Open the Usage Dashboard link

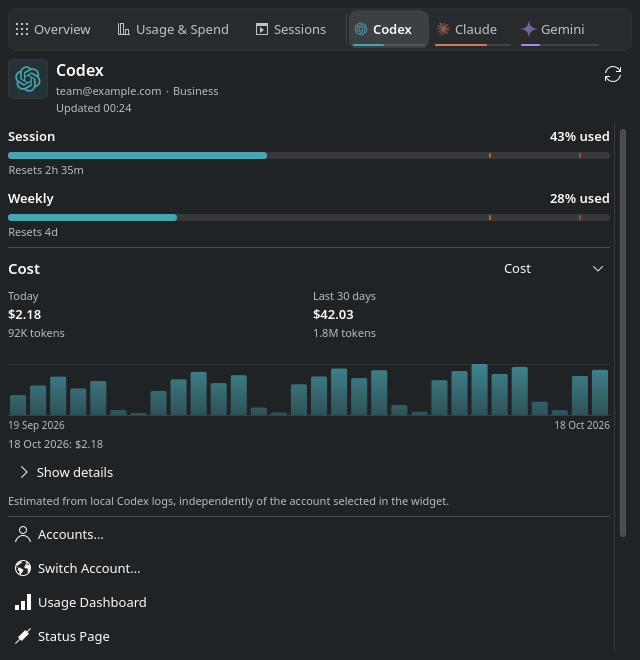point(309,602)
